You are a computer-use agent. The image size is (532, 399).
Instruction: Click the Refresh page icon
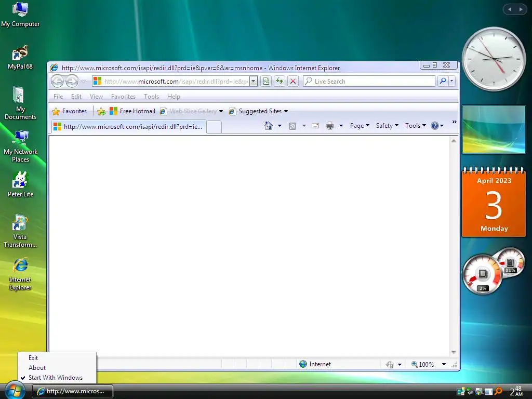[x=280, y=82]
